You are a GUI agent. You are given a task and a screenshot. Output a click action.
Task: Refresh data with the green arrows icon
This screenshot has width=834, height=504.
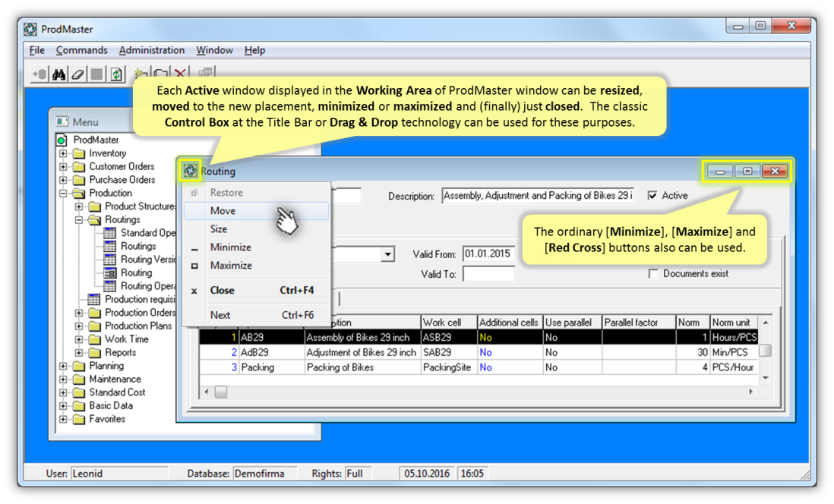116,74
